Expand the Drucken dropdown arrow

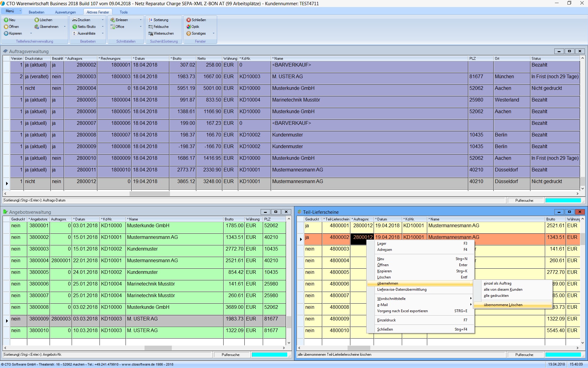pos(103,20)
